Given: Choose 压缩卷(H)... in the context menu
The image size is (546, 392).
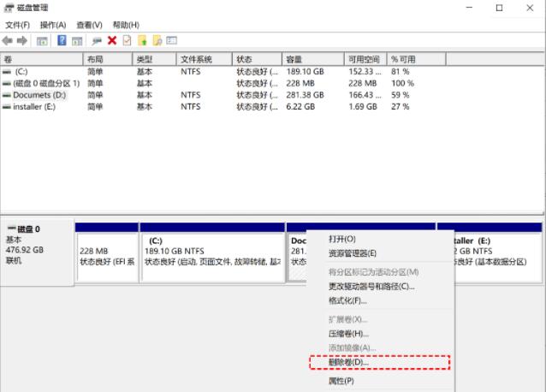Looking at the screenshot, I should (348, 333).
